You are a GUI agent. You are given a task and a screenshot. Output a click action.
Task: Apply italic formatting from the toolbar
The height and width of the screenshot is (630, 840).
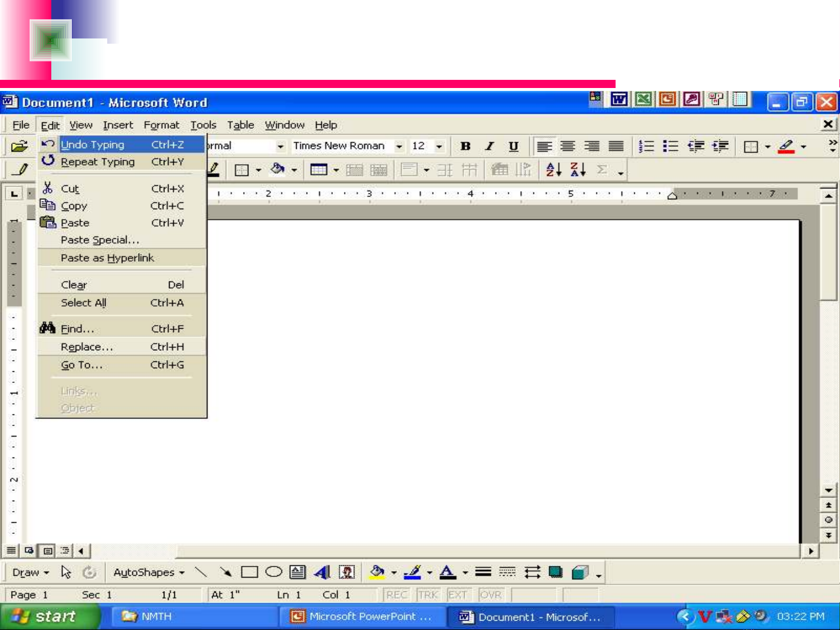pyautogui.click(x=490, y=146)
